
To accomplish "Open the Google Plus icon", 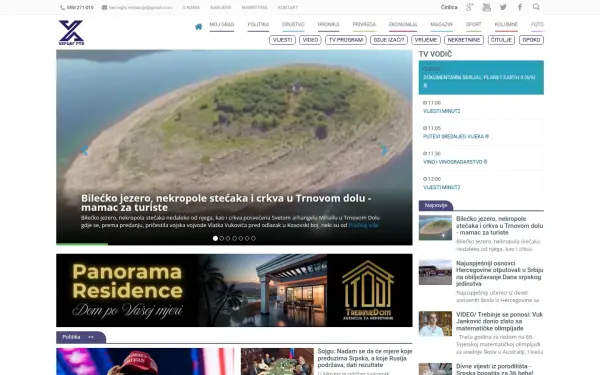I will pyautogui.click(x=470, y=7).
